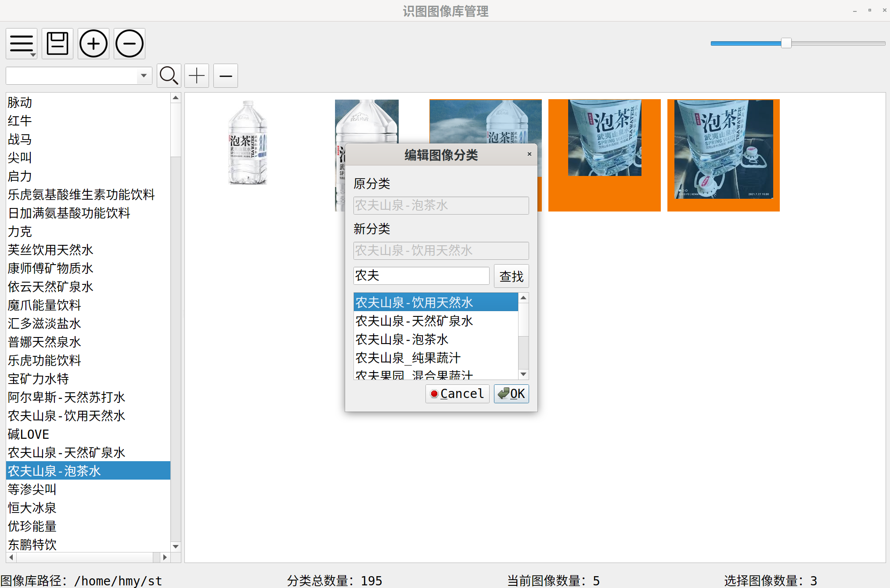Select 等渗尖叫 category

tap(88, 489)
